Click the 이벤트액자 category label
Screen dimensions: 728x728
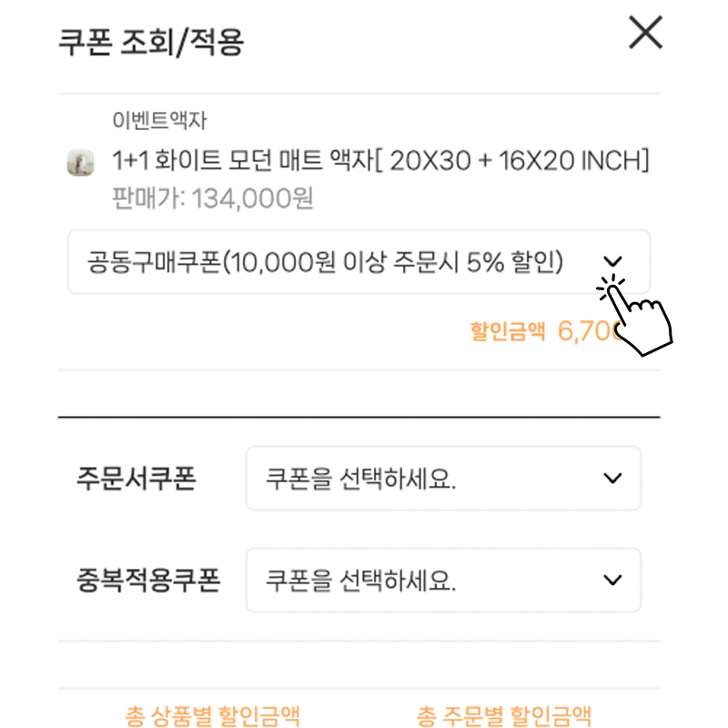(x=159, y=121)
